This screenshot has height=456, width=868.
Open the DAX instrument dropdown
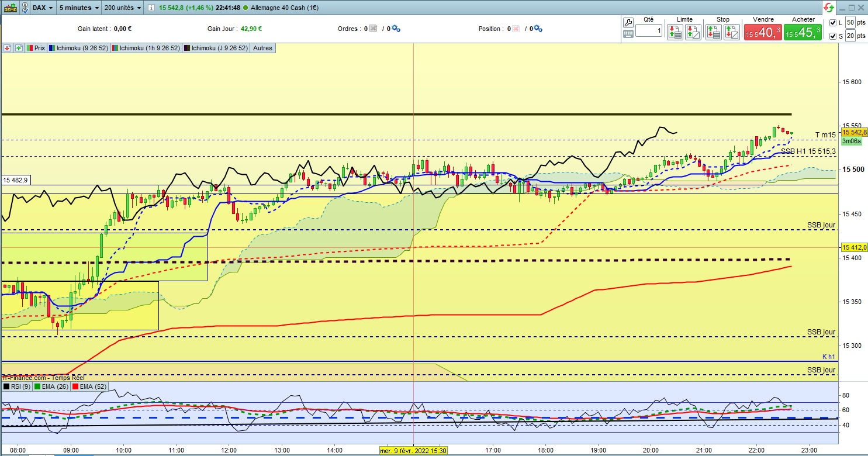pos(43,8)
